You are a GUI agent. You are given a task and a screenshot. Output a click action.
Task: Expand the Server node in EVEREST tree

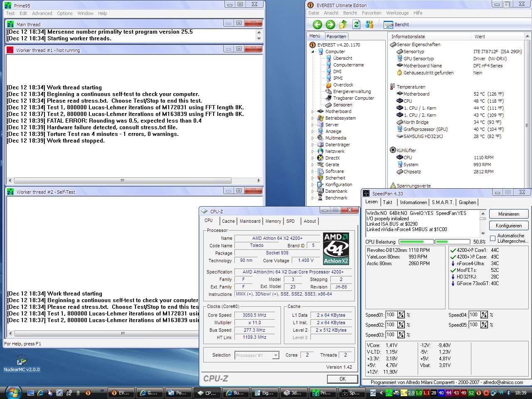click(x=313, y=125)
